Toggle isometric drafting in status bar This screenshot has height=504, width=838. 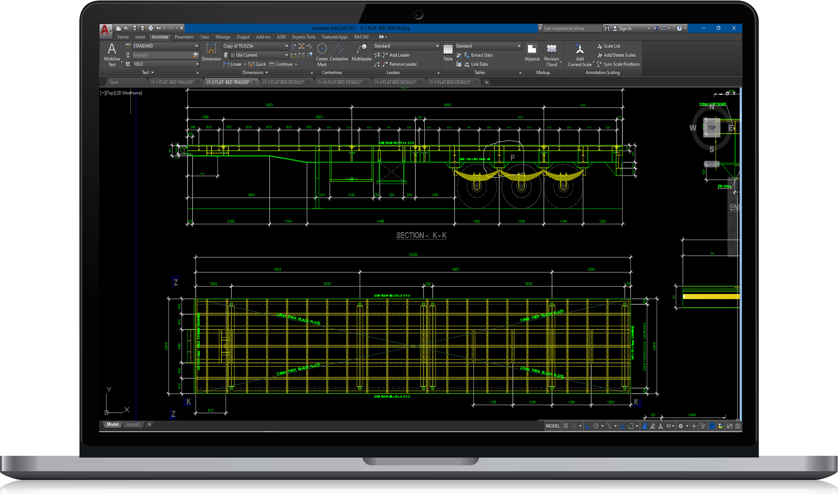tap(609, 426)
